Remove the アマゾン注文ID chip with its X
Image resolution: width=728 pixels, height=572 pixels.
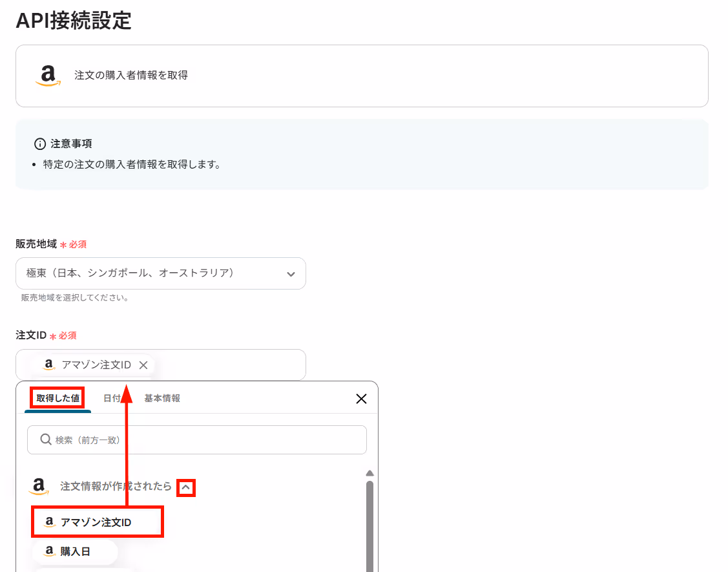[x=143, y=365]
